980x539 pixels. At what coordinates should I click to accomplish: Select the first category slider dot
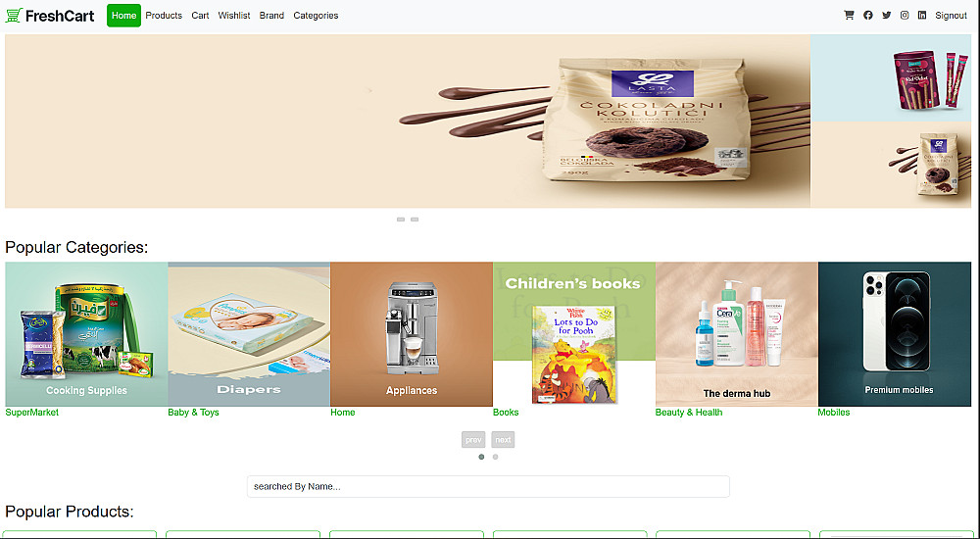pos(481,457)
